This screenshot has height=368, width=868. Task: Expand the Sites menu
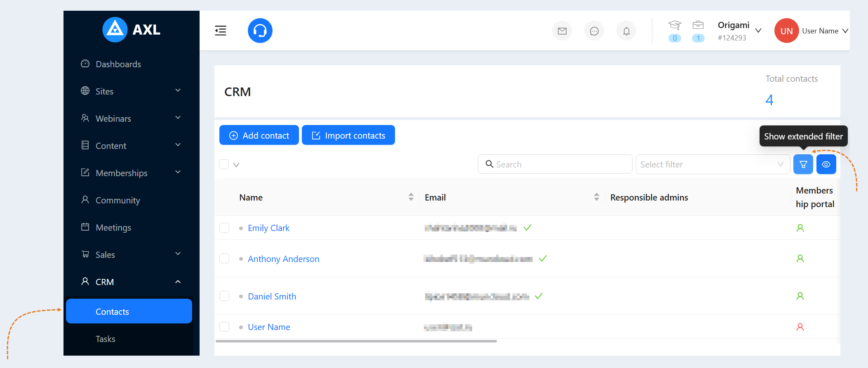coord(131,91)
